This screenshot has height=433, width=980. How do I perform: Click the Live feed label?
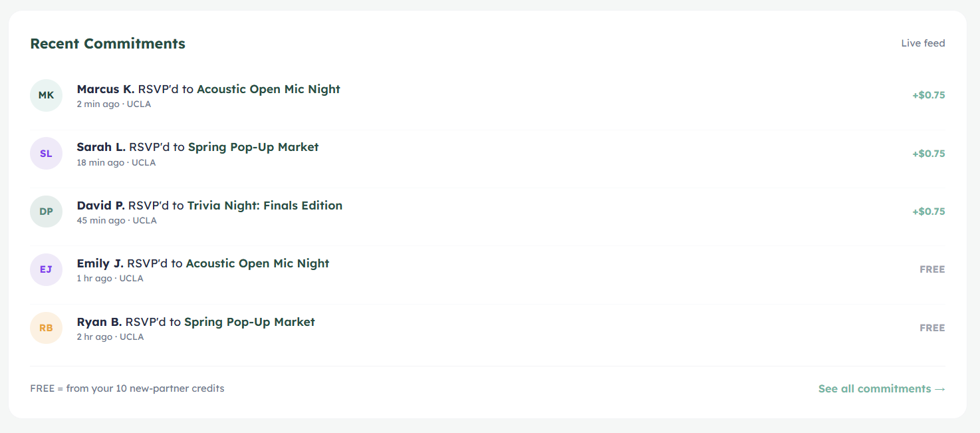(x=923, y=43)
